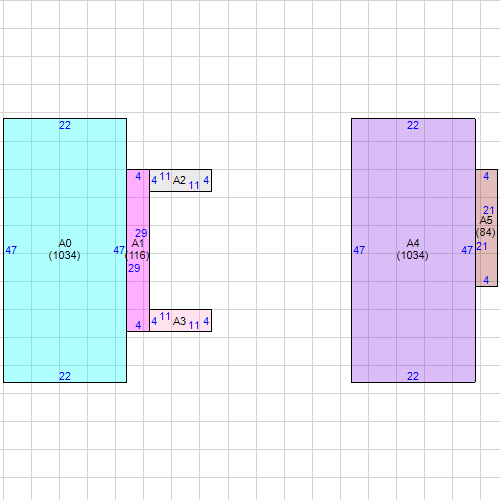Click the upper 11 label in A3
The image size is (500, 500).
[165, 316]
